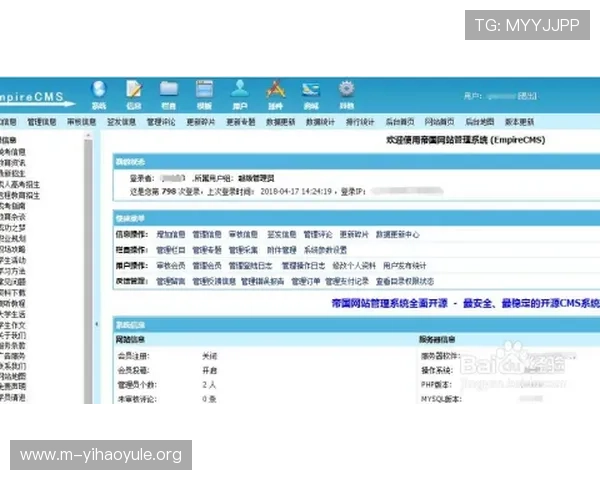Screen dimensions: 600x480
Task: Open the 用户 (User) person icon
Action: tap(240, 95)
